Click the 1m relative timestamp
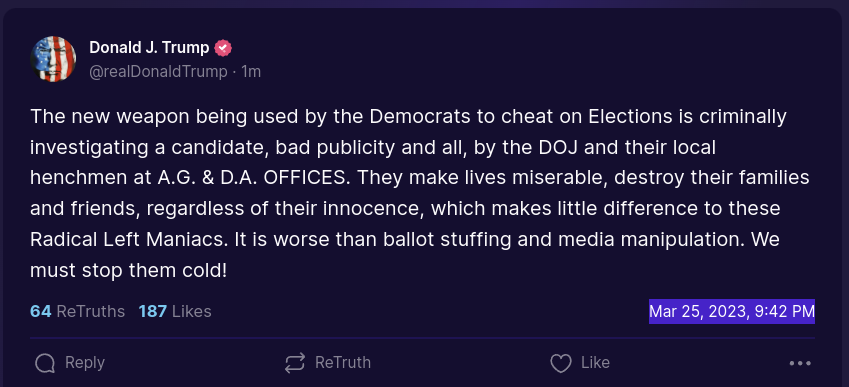849x387 pixels. tap(251, 72)
